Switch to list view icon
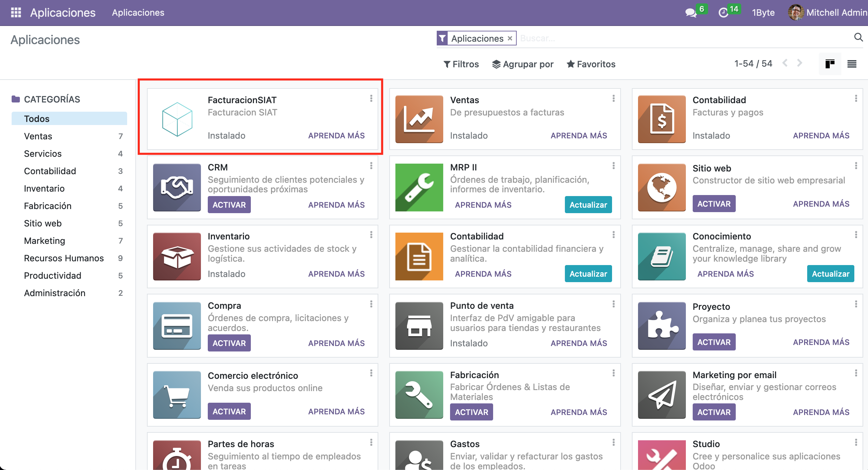The image size is (868, 470). [x=852, y=64]
